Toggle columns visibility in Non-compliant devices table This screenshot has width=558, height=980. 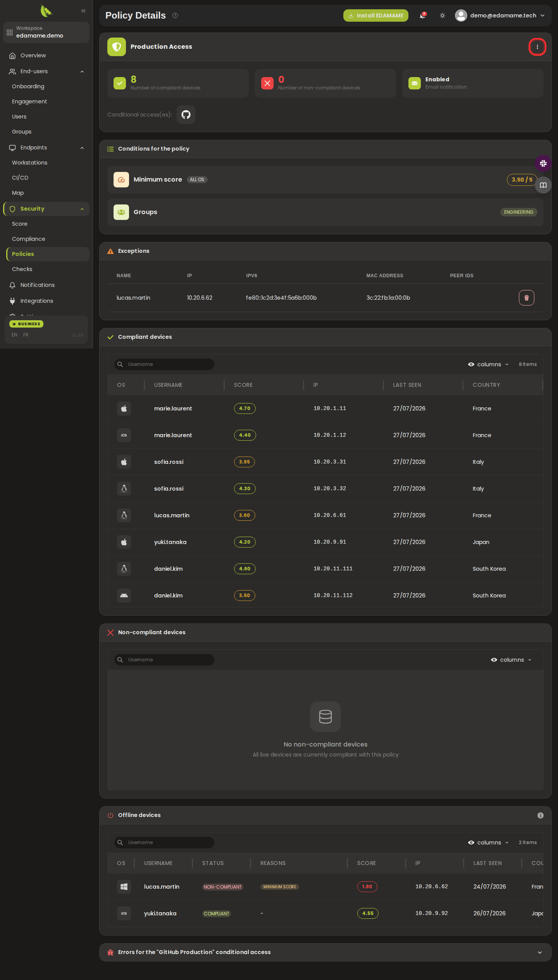click(x=511, y=660)
